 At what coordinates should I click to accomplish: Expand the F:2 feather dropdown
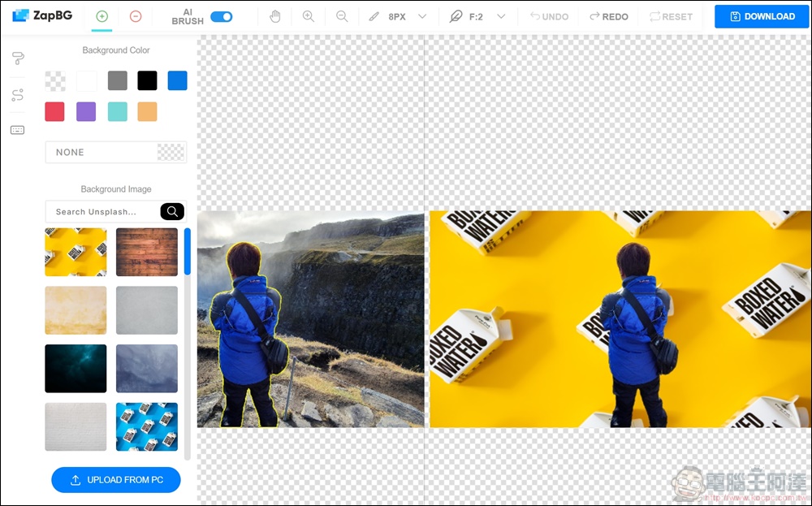(501, 16)
